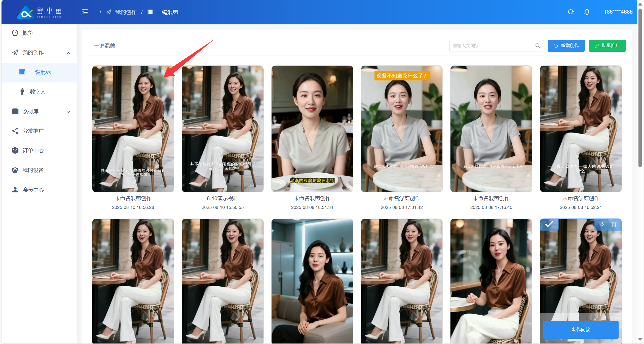Click the sidebar collapse menu icon
Image resolution: width=644 pixels, height=344 pixels.
pos(85,12)
